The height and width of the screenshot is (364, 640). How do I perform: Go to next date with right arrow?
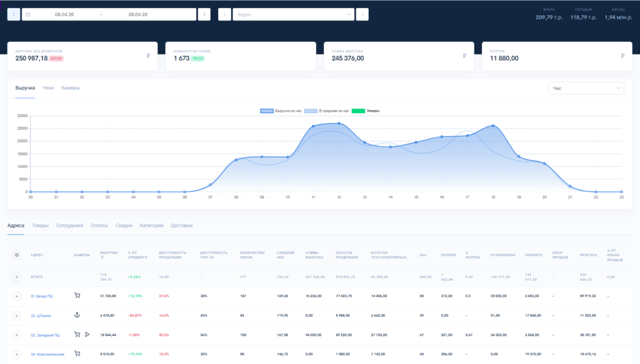pyautogui.click(x=204, y=14)
